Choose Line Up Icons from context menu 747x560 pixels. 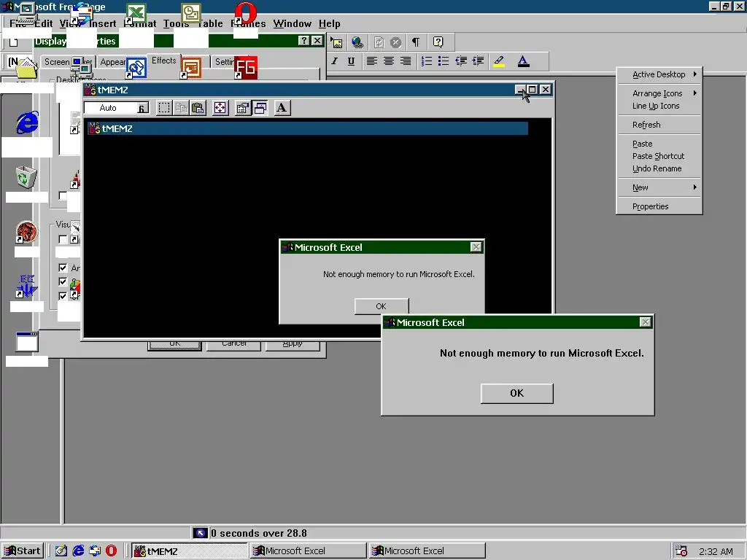[659, 106]
